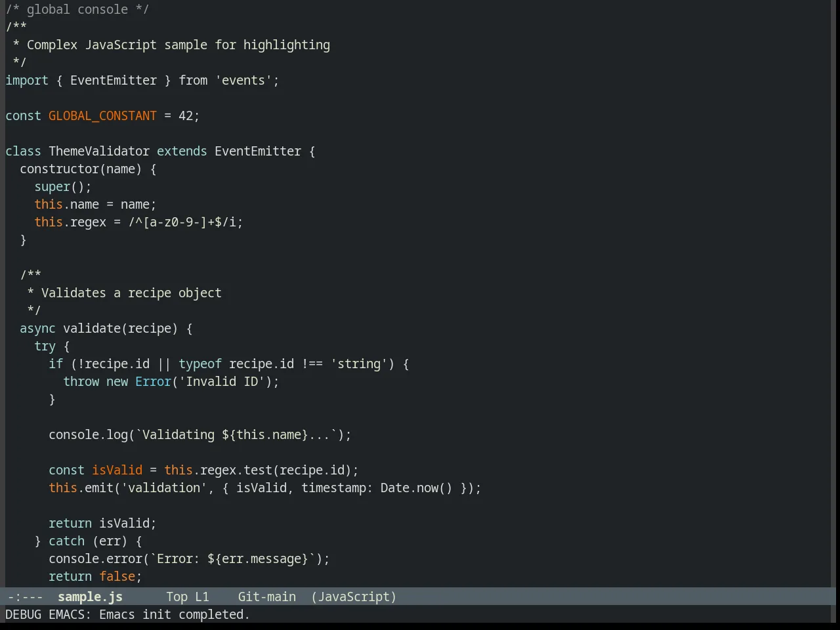Image resolution: width=840 pixels, height=630 pixels.
Task: Click the (JavaScript) major mode indicator
Action: pos(354,597)
